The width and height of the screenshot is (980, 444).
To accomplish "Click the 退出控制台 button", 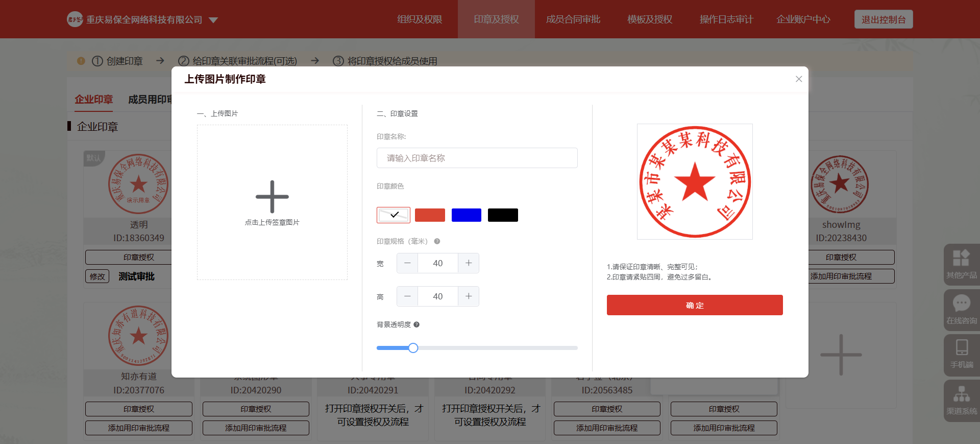I will coord(883,19).
